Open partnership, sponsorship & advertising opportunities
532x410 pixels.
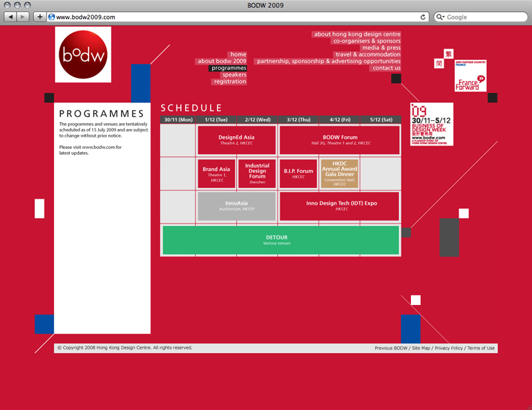[329, 61]
